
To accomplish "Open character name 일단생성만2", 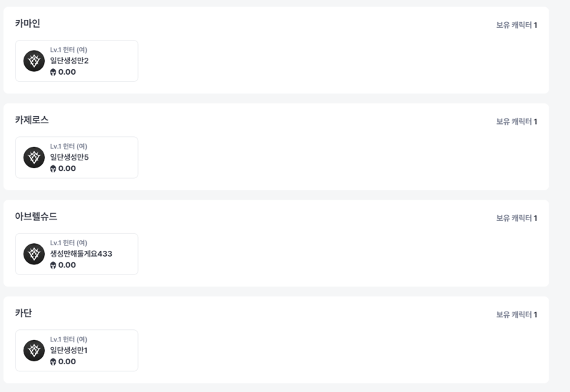I will coord(69,61).
